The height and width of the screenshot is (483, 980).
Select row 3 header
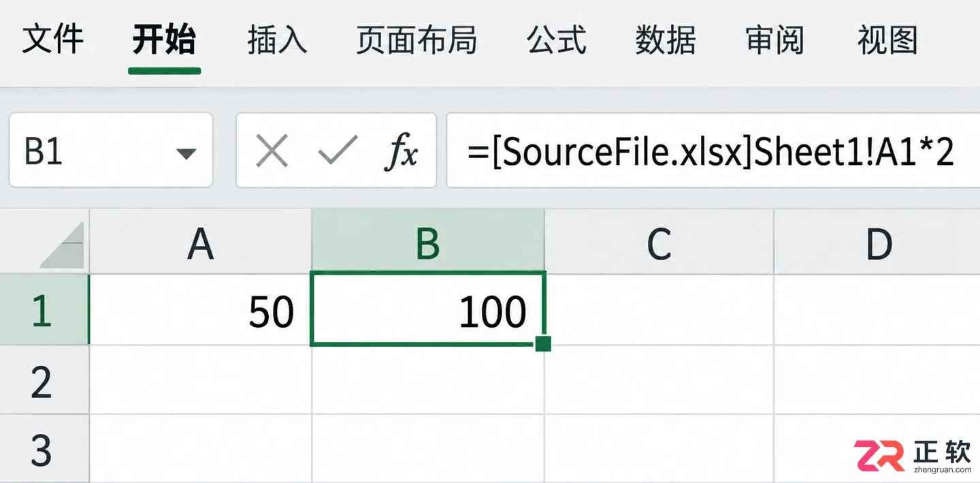(44, 448)
